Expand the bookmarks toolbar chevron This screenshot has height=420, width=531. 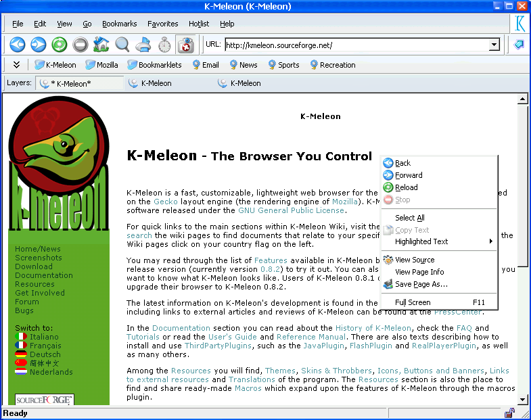pos(16,65)
